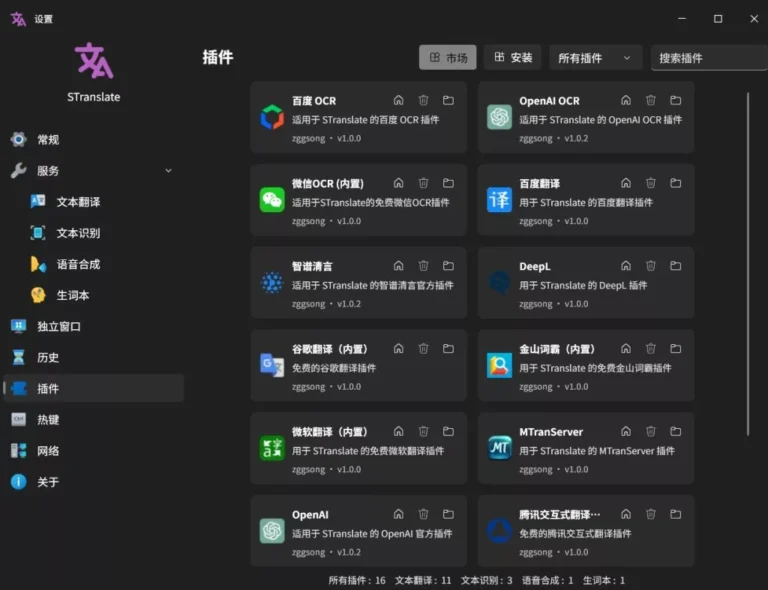Click the MTranServer MT logo
Screen dimensions: 768x590
(499, 448)
